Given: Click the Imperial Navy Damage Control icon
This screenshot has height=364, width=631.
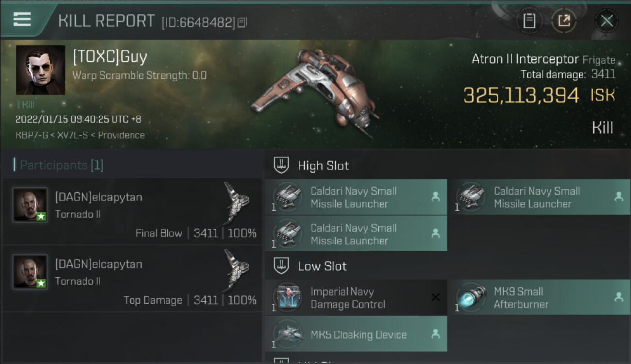Looking at the screenshot, I should pyautogui.click(x=288, y=298).
